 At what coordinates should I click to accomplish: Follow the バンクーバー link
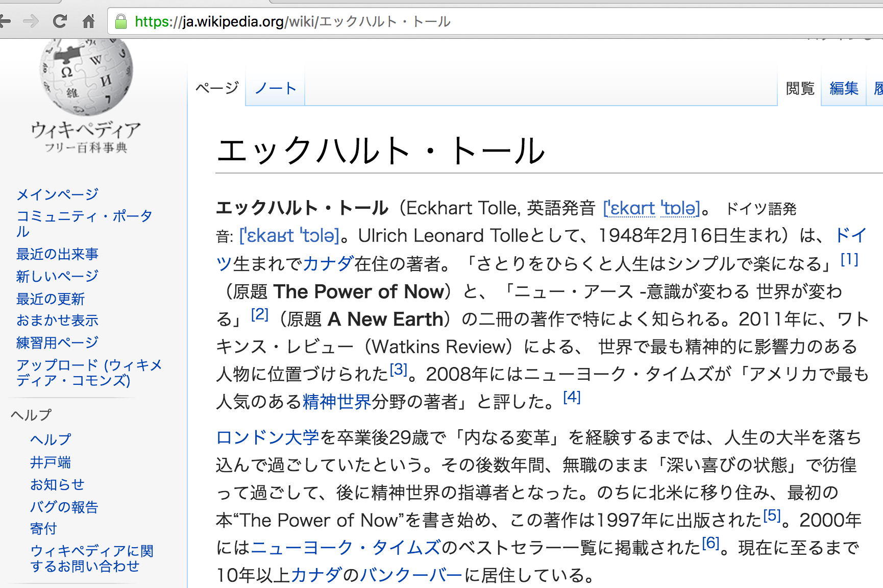[x=411, y=576]
